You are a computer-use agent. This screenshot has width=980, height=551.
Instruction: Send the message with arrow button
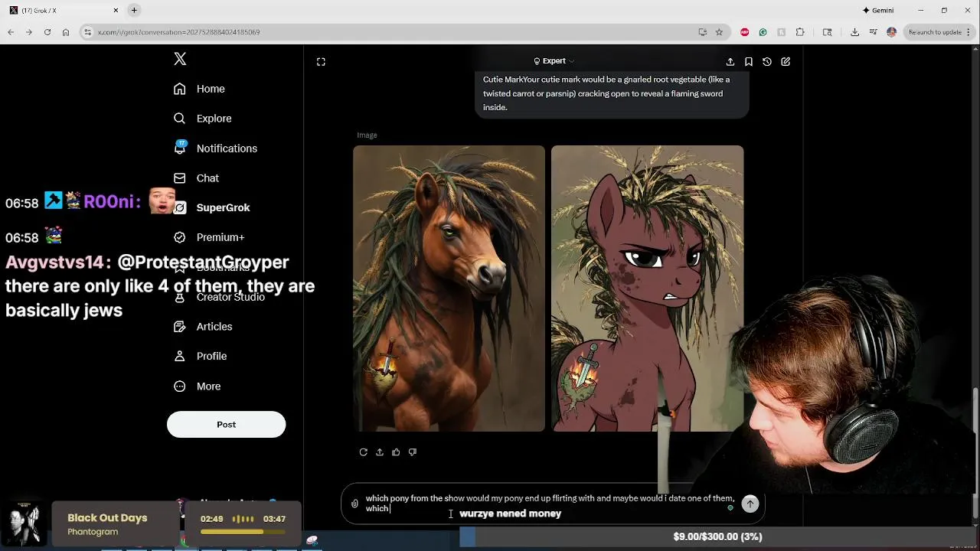(x=750, y=503)
